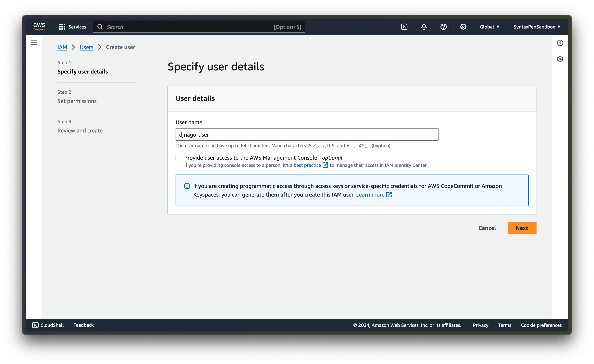The image size is (594, 364).
Task: Open the best practice link
Action: tap(307, 165)
